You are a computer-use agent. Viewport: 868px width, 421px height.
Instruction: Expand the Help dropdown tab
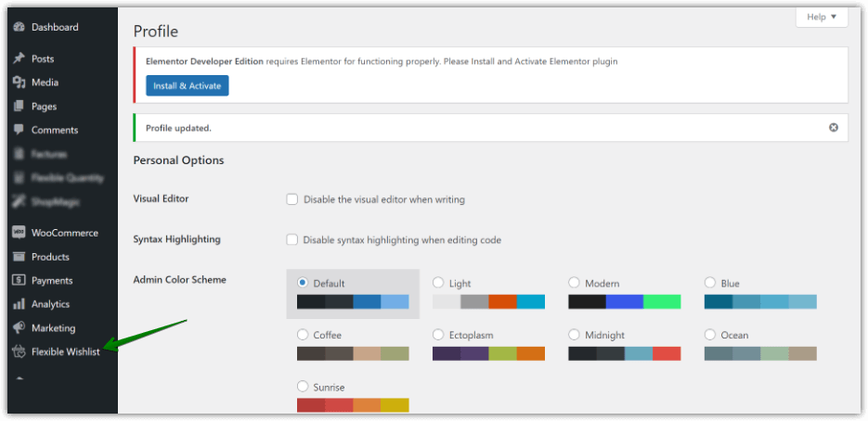point(822,17)
